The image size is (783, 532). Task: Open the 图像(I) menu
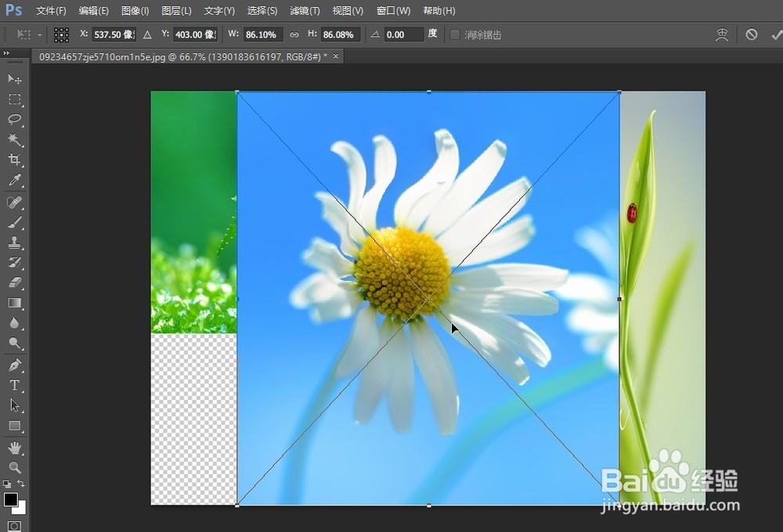135,10
